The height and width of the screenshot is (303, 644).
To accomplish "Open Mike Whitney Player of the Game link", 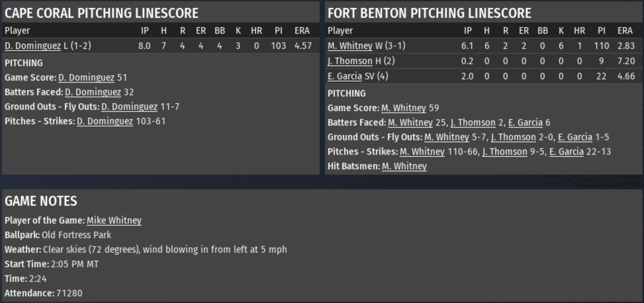I will point(114,220).
